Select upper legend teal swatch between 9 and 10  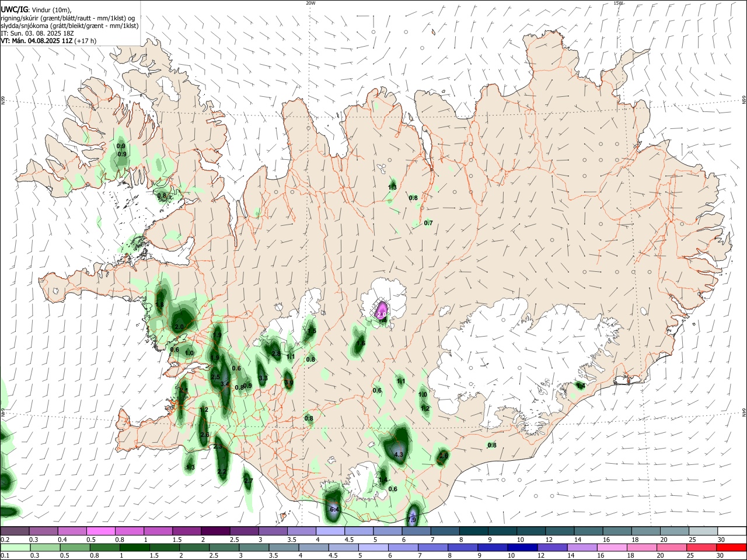pos(501,531)
